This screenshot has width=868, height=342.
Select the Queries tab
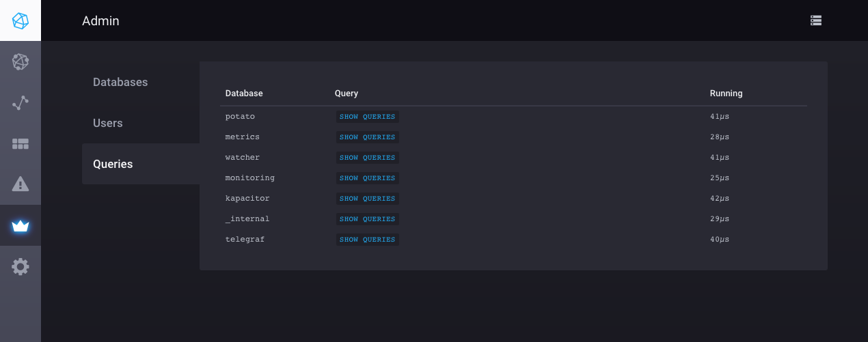(x=113, y=164)
